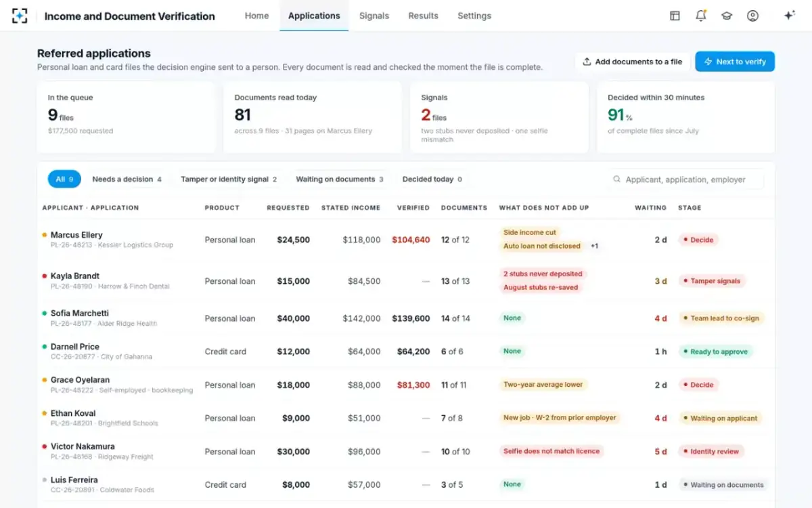Image resolution: width=812 pixels, height=508 pixels.
Task: Click the Ready to approve stage badge
Action: (x=716, y=352)
